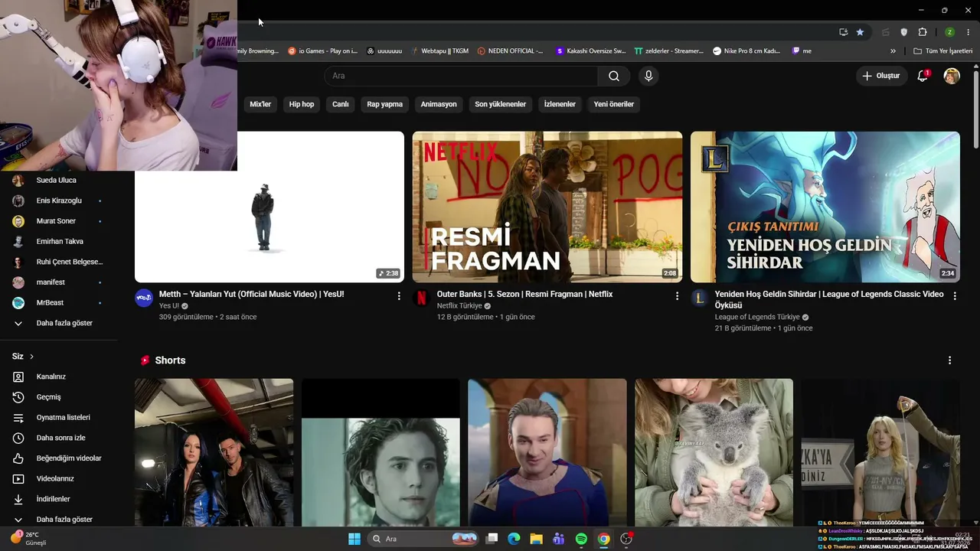Play the koala Shorts thumbnail
Screen dimensions: 980x551
(714, 452)
